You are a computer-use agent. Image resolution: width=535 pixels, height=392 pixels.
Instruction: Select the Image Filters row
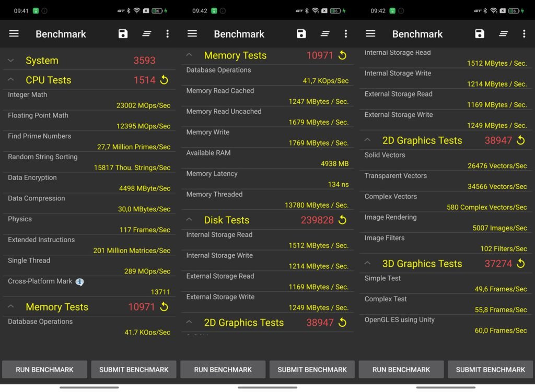click(x=446, y=244)
